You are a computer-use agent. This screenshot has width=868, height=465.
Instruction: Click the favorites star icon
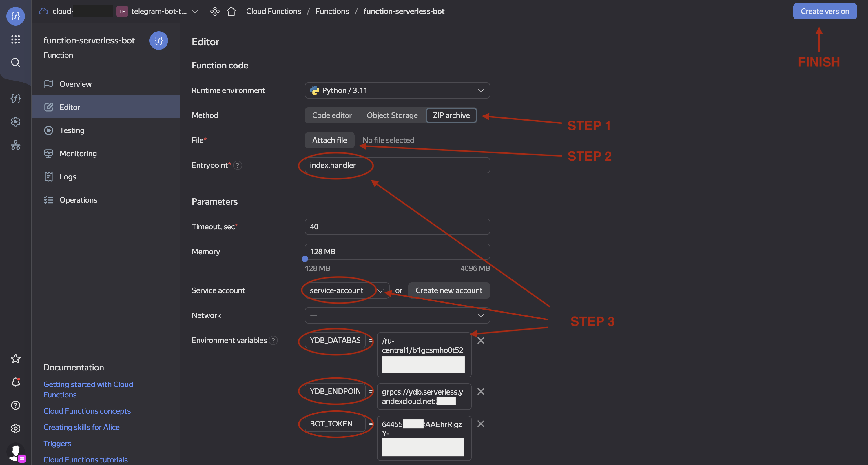pyautogui.click(x=16, y=358)
